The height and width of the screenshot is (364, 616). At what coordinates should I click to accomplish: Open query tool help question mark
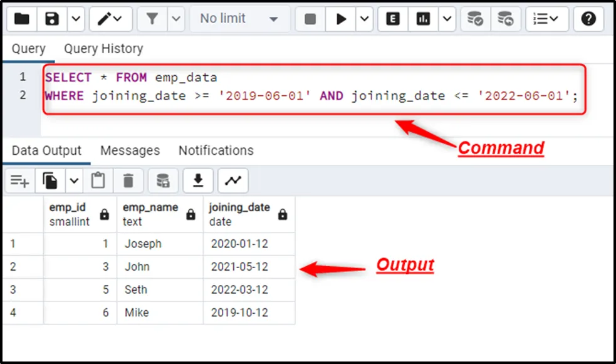click(x=588, y=19)
